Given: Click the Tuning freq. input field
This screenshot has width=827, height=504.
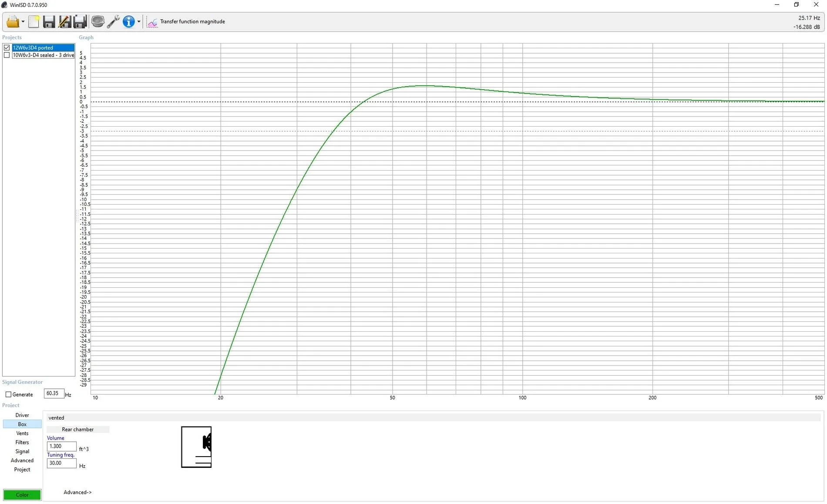Looking at the screenshot, I should pos(61,464).
